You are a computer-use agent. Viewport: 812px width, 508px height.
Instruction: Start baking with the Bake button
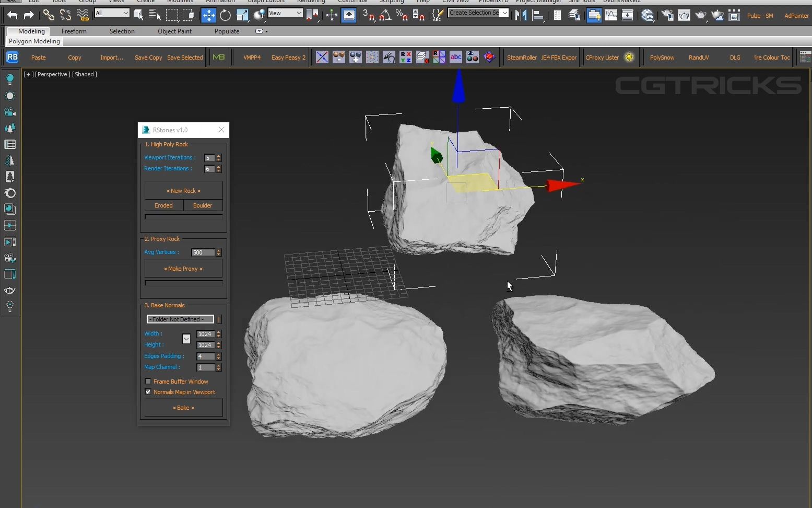tap(183, 408)
